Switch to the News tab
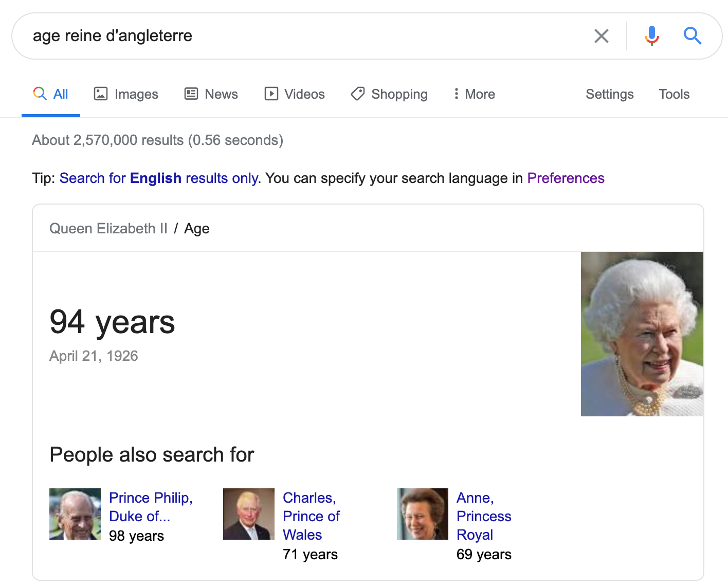The image size is (728, 587). pyautogui.click(x=211, y=94)
